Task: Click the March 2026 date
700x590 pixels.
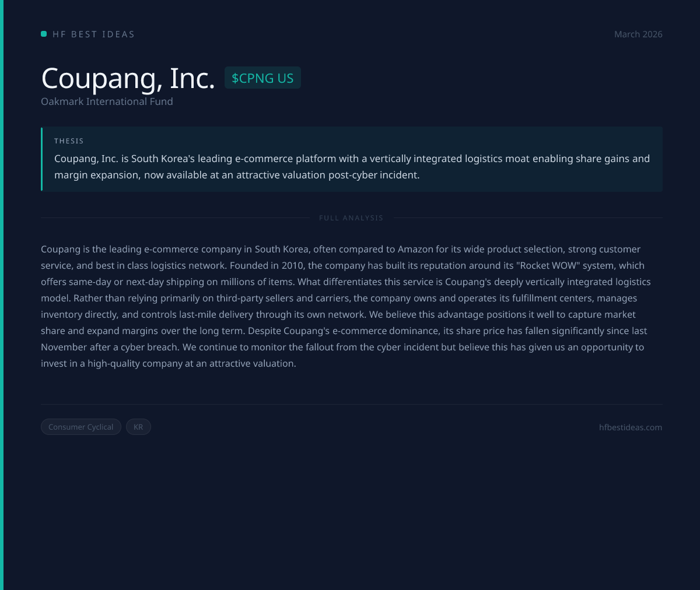Action: coord(638,34)
